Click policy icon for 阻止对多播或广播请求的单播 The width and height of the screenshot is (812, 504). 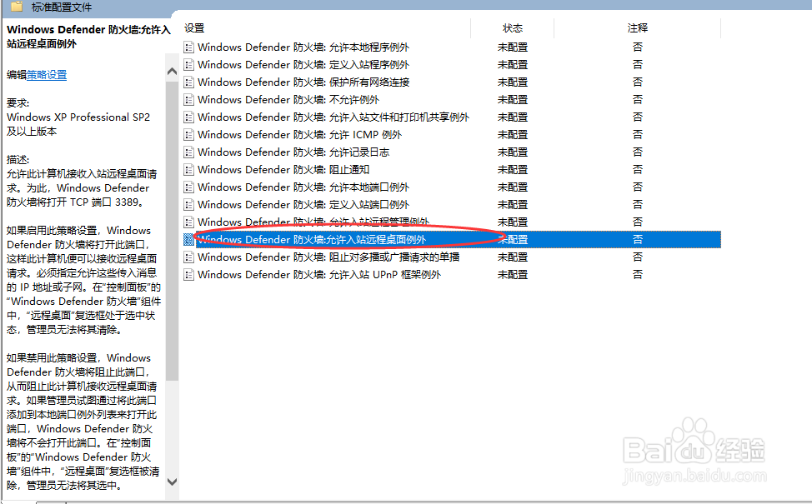pyautogui.click(x=189, y=257)
